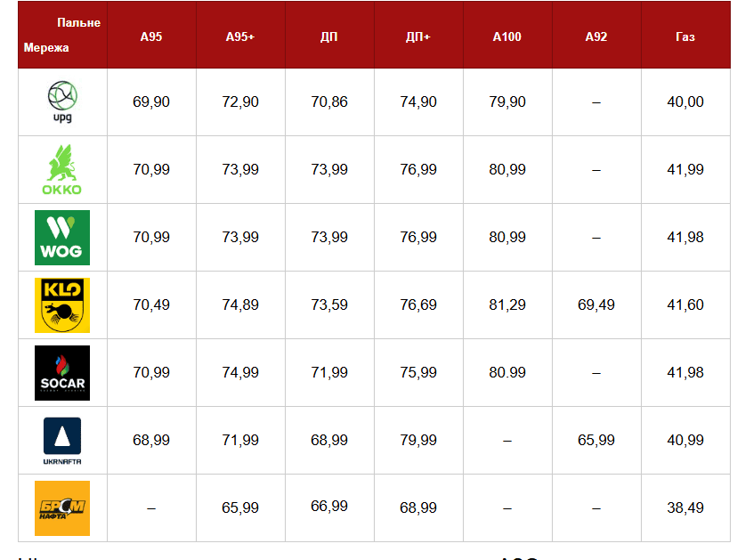Viewport: 745px width, 560px height.
Task: Select KLO's А92 price 69,49
Action: (596, 305)
